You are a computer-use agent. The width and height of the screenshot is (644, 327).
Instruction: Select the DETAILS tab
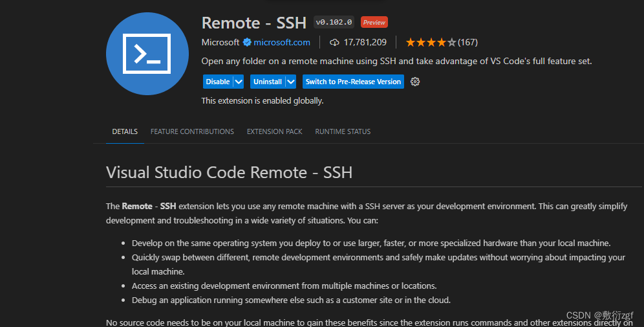point(125,131)
